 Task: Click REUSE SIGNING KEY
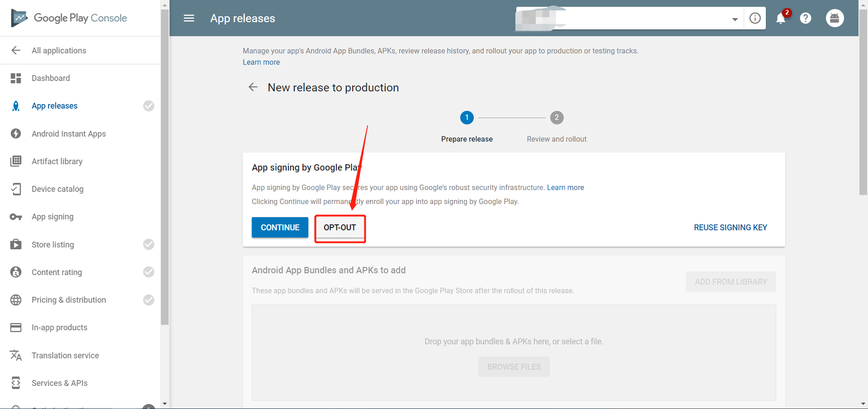point(731,227)
